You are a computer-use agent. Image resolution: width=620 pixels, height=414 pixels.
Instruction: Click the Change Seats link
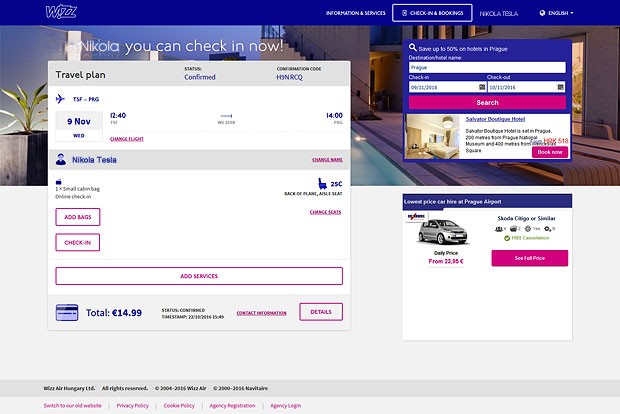[325, 212]
